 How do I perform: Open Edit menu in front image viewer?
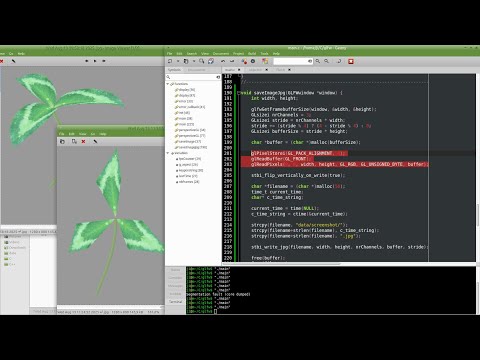point(71,134)
